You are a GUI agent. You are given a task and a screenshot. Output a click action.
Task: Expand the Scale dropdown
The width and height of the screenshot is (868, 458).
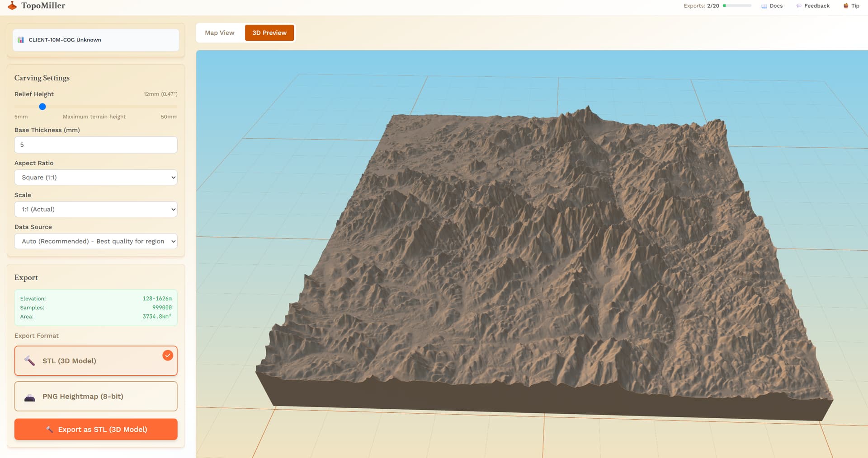pos(96,209)
